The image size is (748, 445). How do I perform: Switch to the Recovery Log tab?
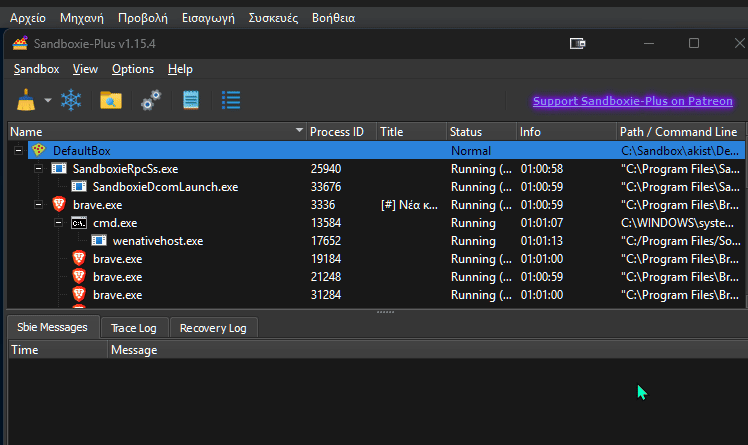click(213, 328)
